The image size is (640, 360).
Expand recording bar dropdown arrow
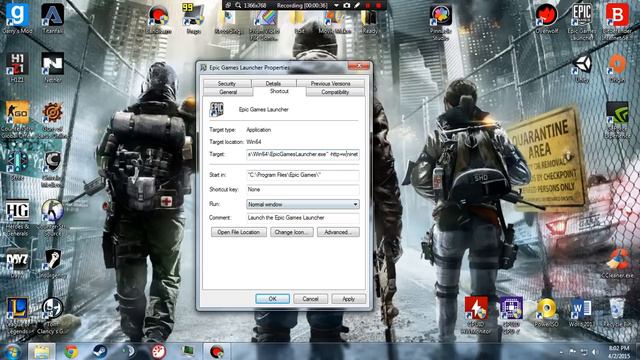[336, 5]
